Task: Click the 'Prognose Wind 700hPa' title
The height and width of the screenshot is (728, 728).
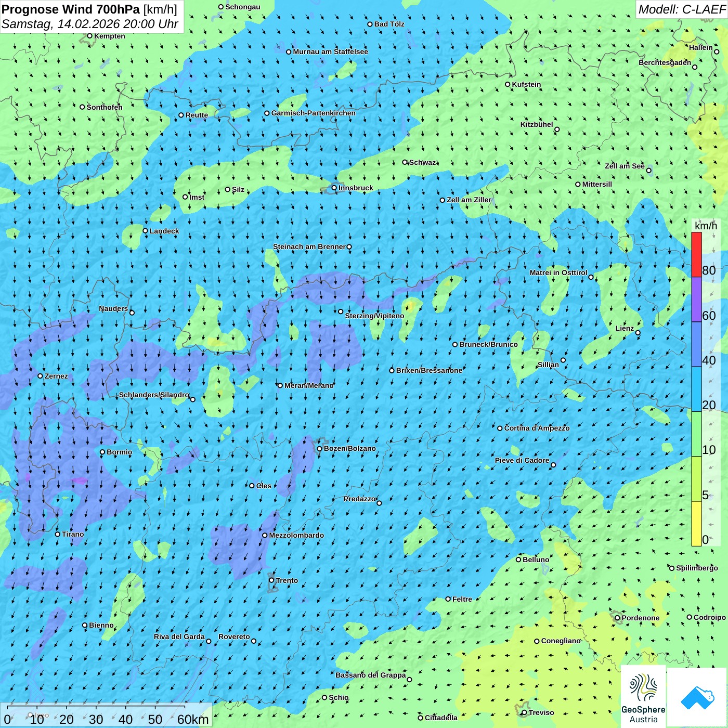Action: tap(71, 9)
